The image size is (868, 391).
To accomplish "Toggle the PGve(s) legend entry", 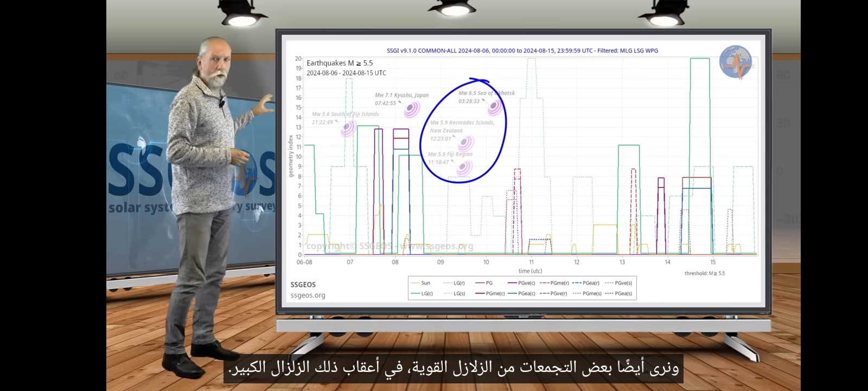I will pos(618,283).
